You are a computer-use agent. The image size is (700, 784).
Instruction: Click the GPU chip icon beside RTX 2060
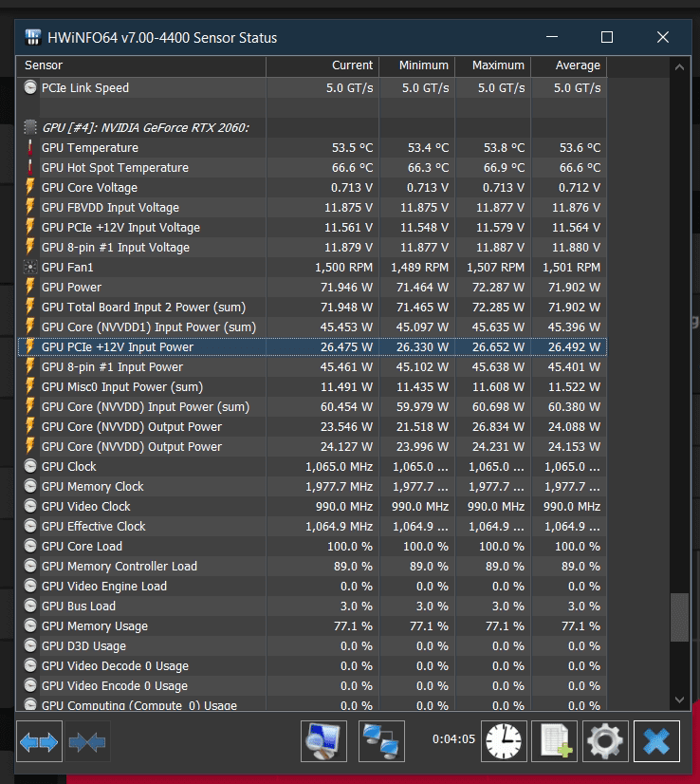[30, 127]
